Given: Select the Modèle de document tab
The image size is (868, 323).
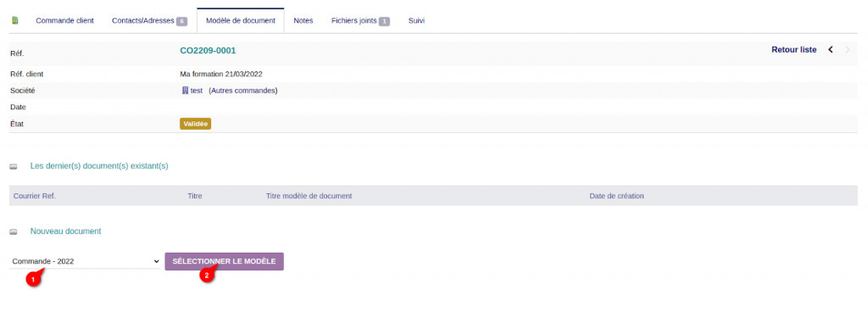Looking at the screenshot, I should [240, 20].
